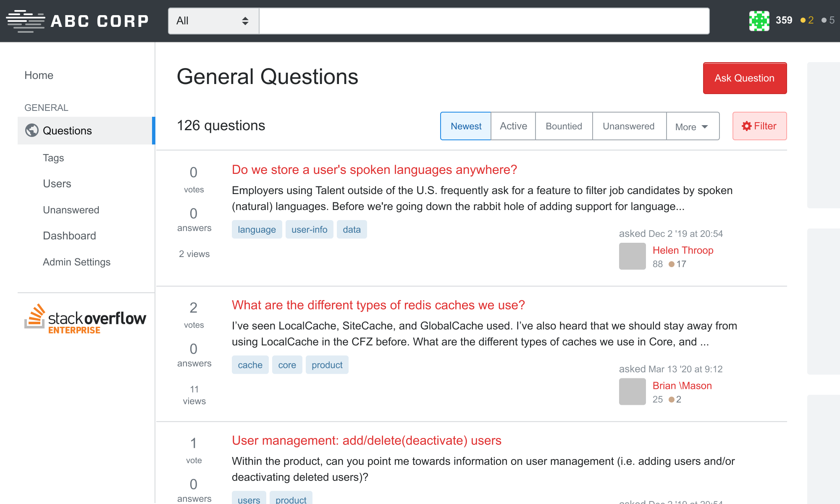Open the language tag filter
Image resolution: width=840 pixels, height=504 pixels.
coord(257,229)
